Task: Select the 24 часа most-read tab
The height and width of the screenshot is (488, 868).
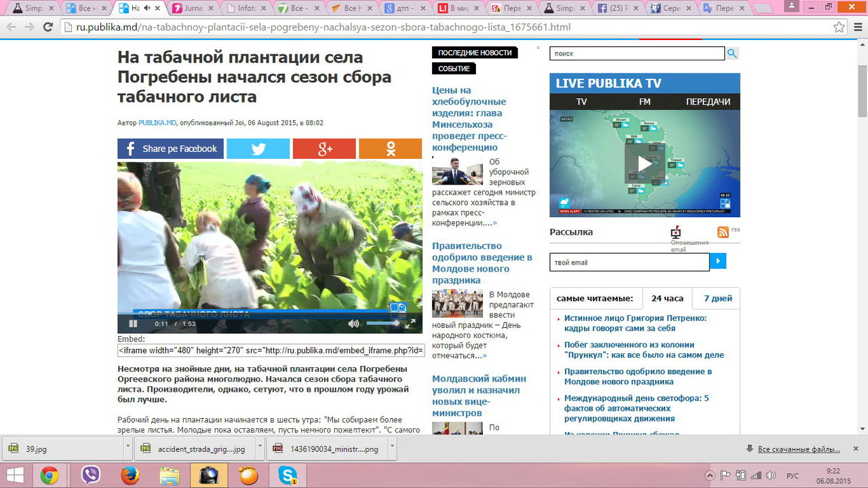Action: pos(667,299)
